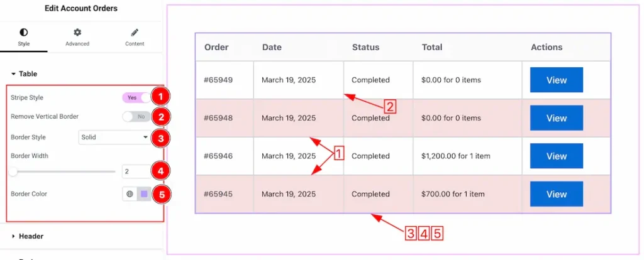The height and width of the screenshot is (260, 644).
Task: Click View button for order #65946
Action: pyautogui.click(x=557, y=156)
